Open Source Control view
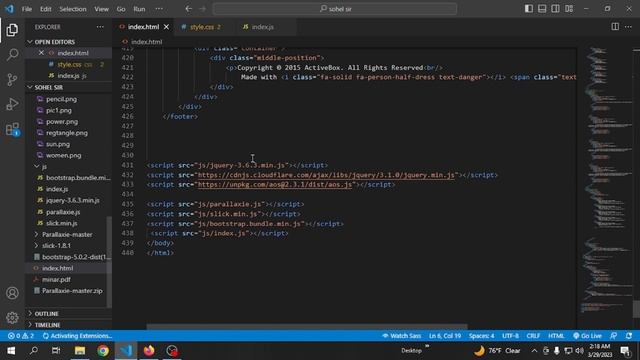 coord(12,80)
